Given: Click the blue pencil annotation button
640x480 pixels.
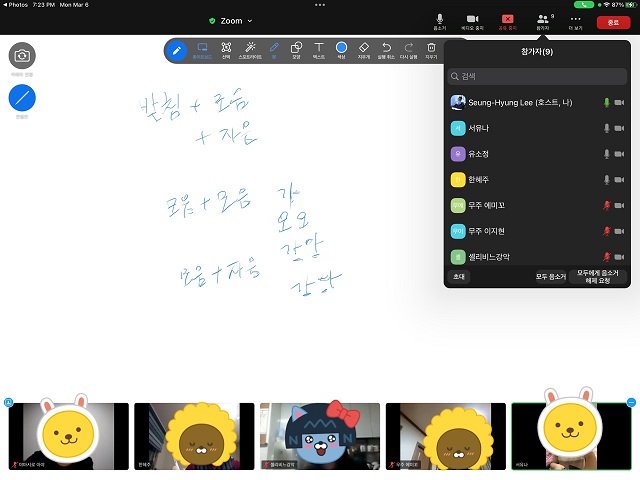Looking at the screenshot, I should [176, 51].
